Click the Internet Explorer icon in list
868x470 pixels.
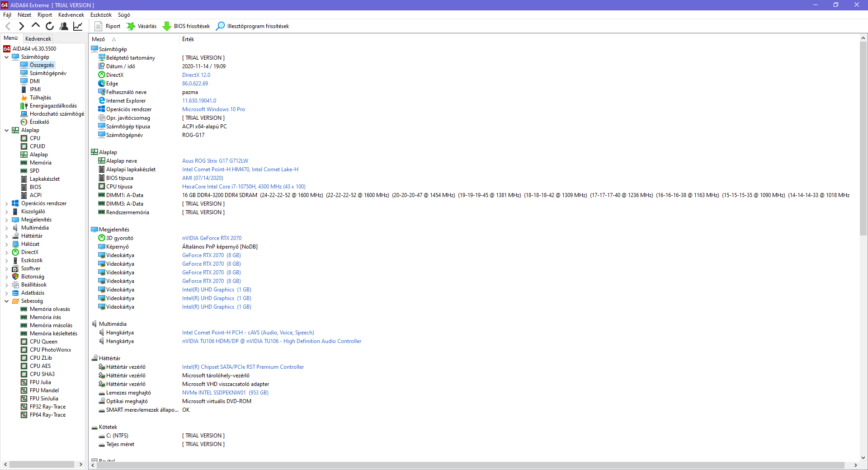[102, 101]
